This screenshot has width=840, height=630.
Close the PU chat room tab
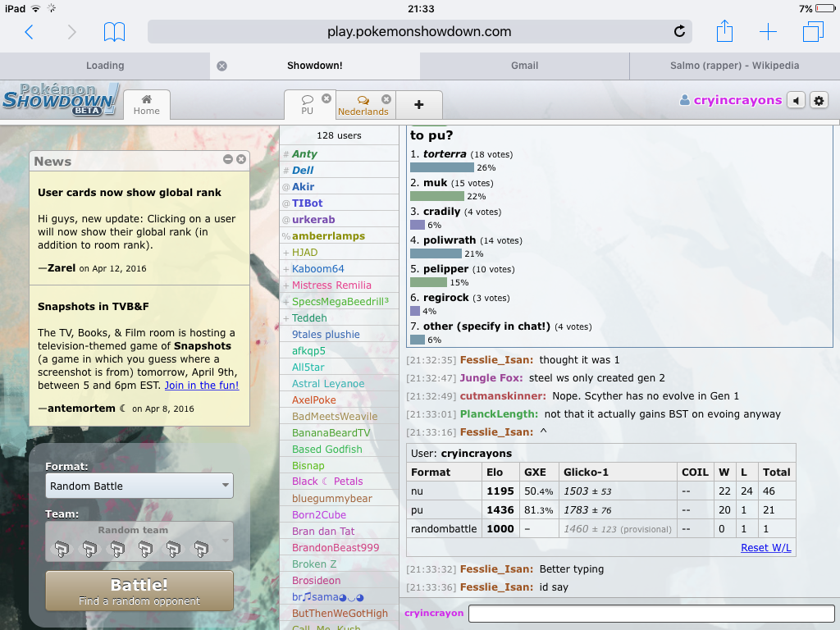pyautogui.click(x=326, y=98)
